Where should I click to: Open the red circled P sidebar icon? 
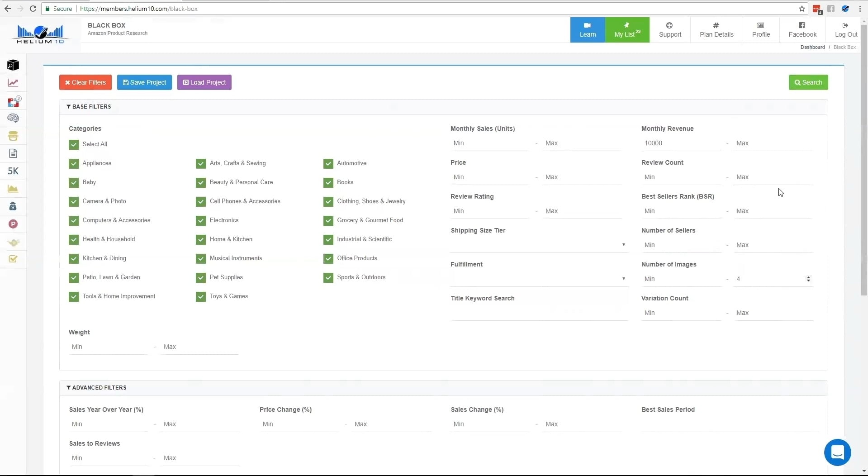tap(13, 224)
